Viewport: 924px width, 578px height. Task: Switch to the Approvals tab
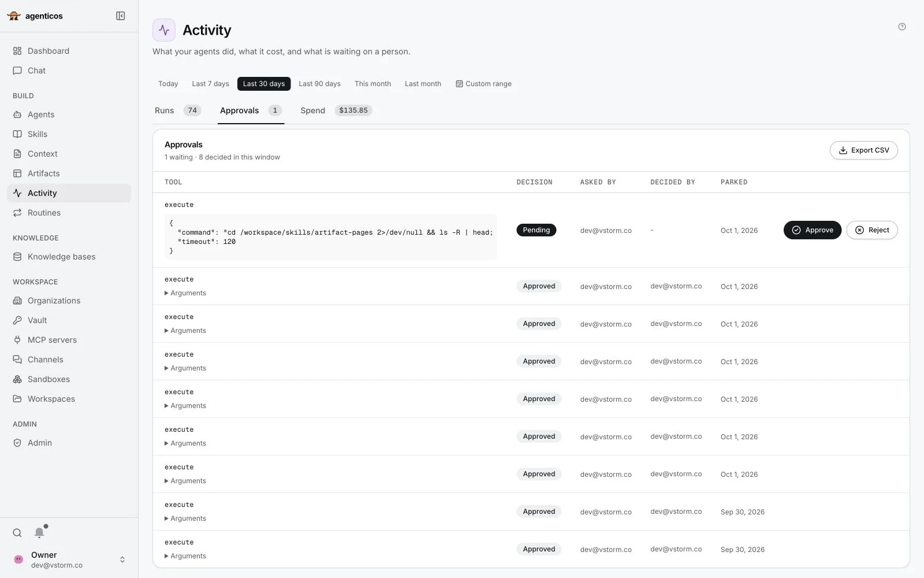(251, 110)
